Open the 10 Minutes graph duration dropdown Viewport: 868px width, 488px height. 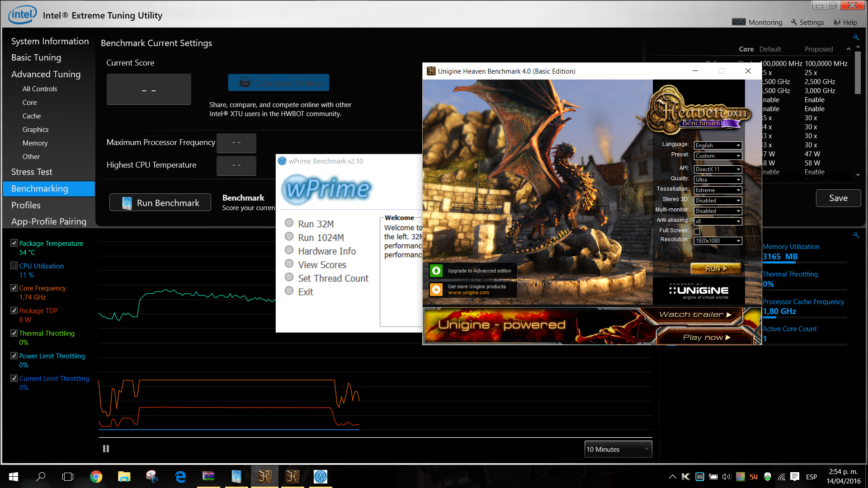[618, 449]
